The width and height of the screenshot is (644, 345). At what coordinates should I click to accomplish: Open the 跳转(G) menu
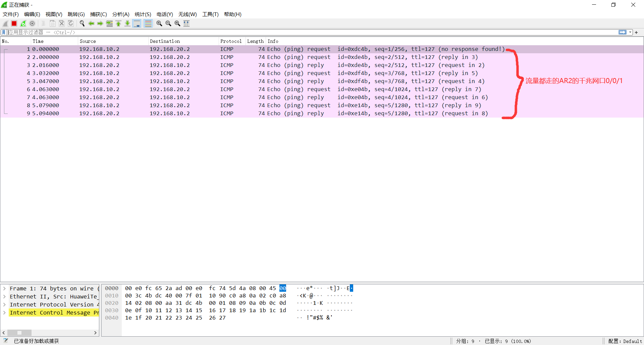click(x=76, y=14)
